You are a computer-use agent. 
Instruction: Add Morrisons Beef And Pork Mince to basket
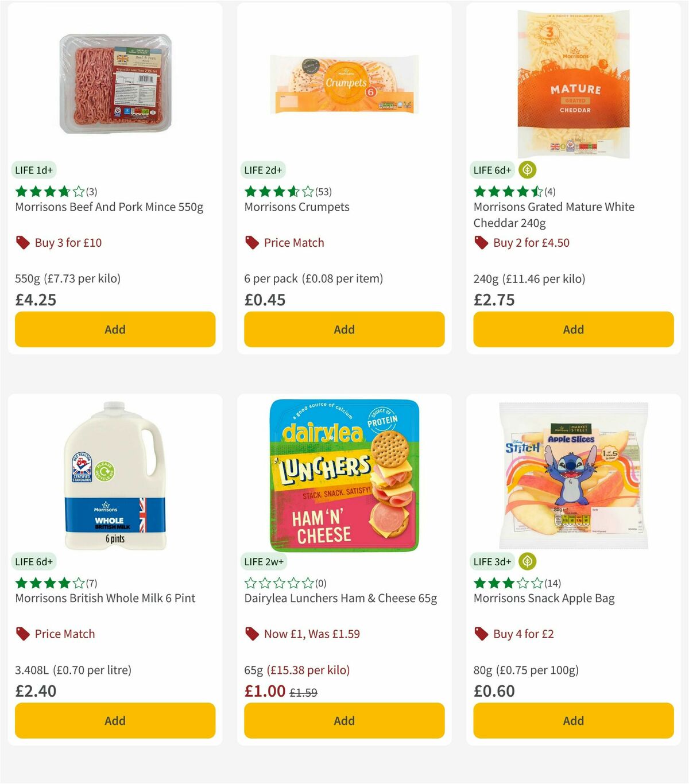[115, 329]
